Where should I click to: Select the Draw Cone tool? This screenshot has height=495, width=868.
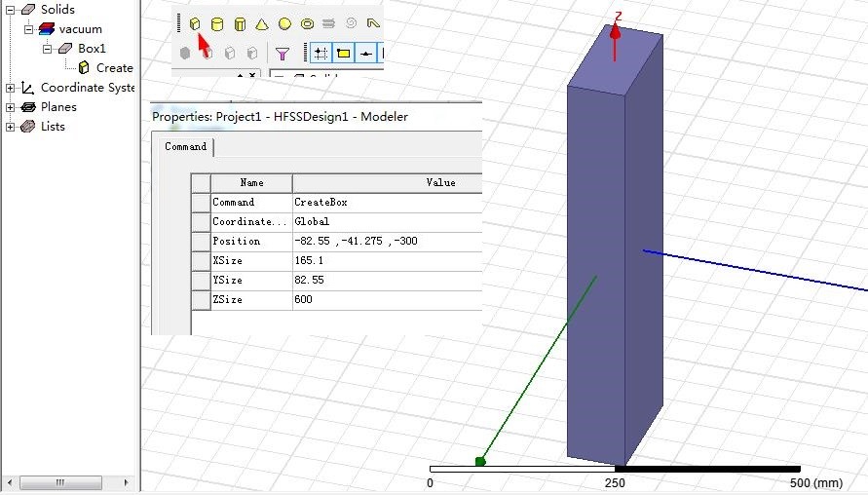(x=262, y=23)
